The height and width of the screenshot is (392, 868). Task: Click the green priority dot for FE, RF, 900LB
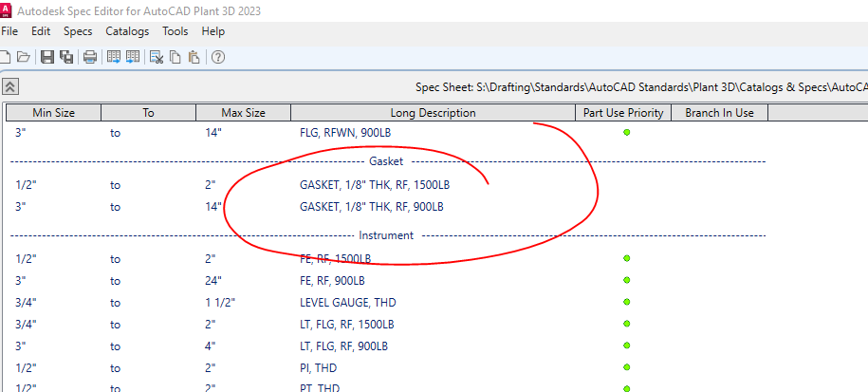(627, 280)
